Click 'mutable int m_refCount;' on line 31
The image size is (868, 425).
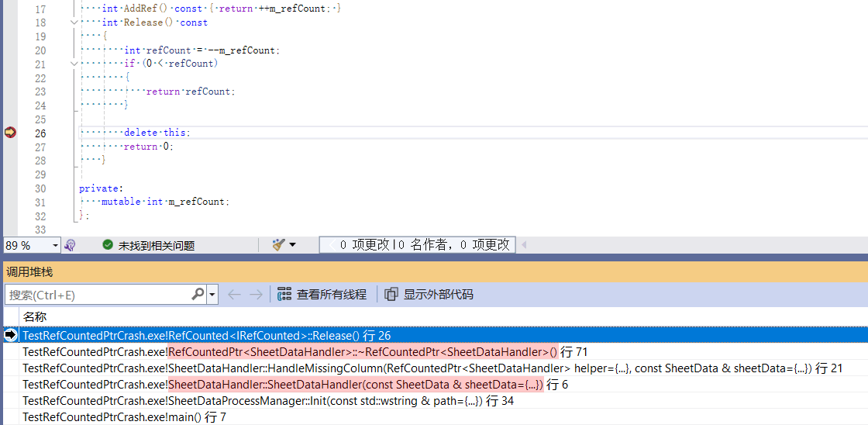165,202
